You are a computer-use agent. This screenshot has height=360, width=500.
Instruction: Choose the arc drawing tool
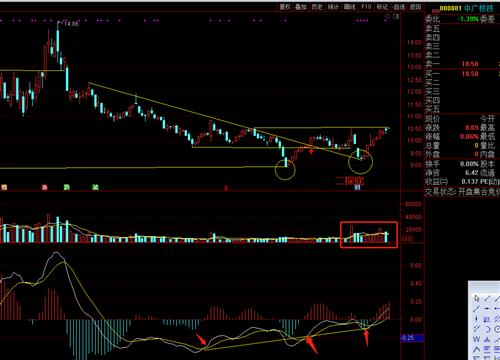488,329
